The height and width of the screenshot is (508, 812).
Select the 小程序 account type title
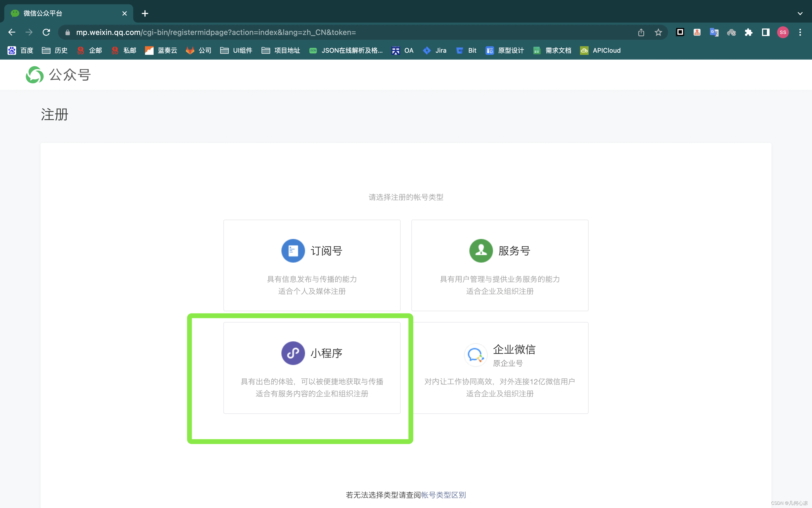point(327,353)
